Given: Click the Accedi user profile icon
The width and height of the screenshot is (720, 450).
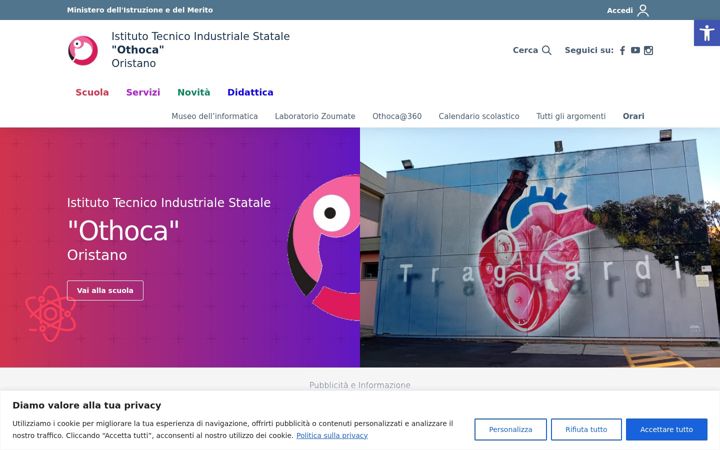Looking at the screenshot, I should 643,10.
